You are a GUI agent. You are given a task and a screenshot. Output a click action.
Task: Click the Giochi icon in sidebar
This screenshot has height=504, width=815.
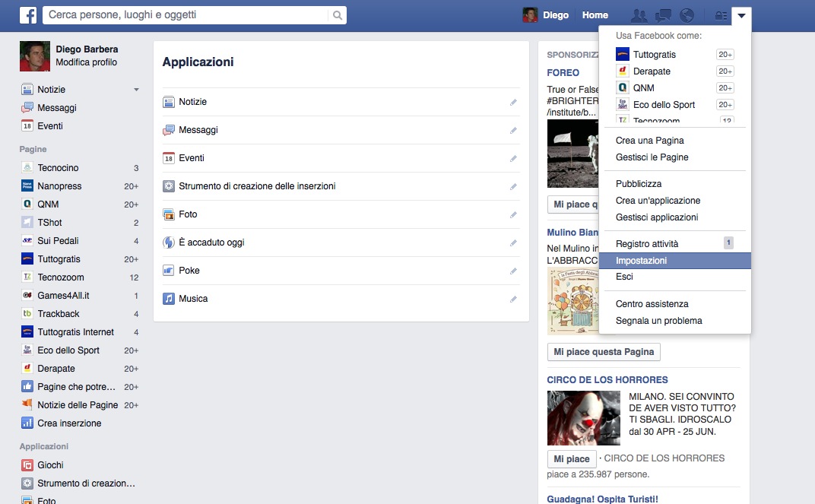tap(27, 465)
